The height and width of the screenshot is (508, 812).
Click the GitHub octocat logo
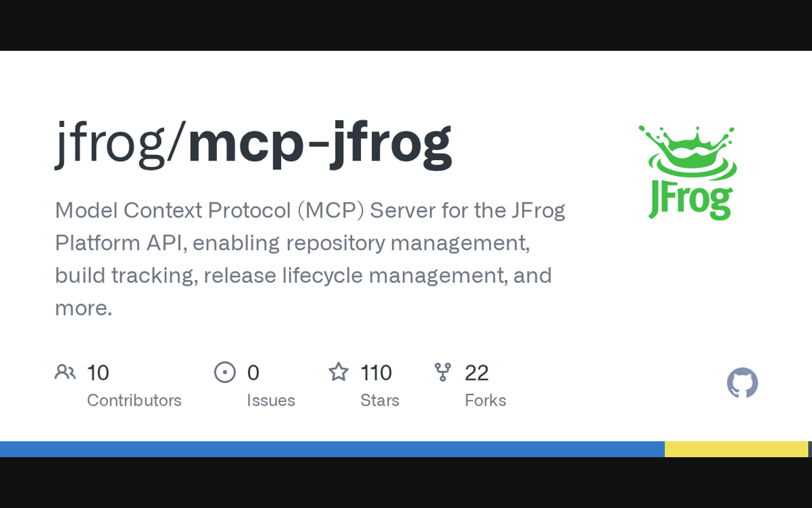(x=742, y=383)
